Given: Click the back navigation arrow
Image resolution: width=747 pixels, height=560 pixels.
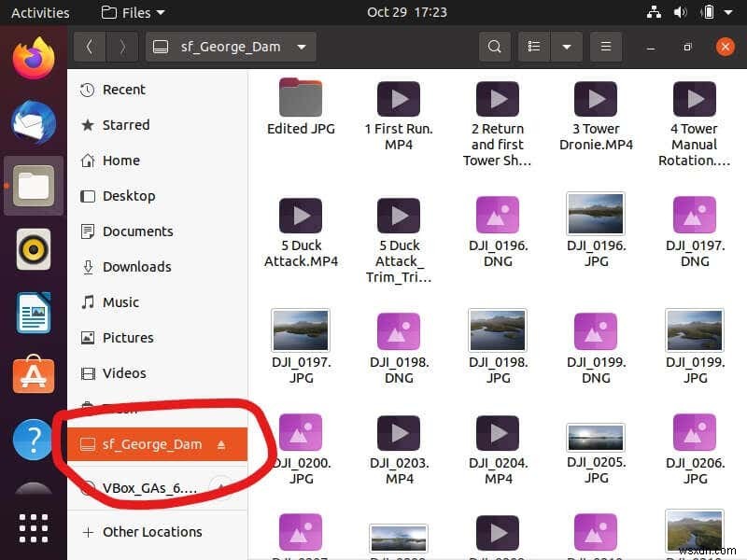Looking at the screenshot, I should point(90,46).
